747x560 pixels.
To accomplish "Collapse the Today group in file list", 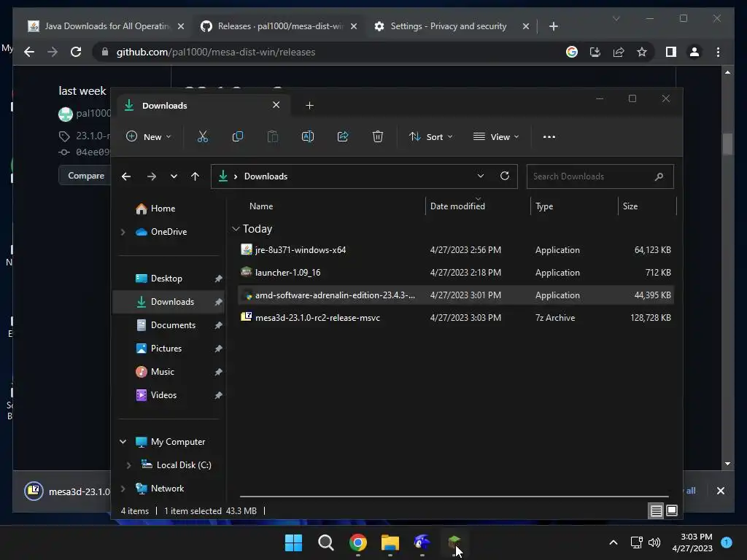I will (x=236, y=229).
